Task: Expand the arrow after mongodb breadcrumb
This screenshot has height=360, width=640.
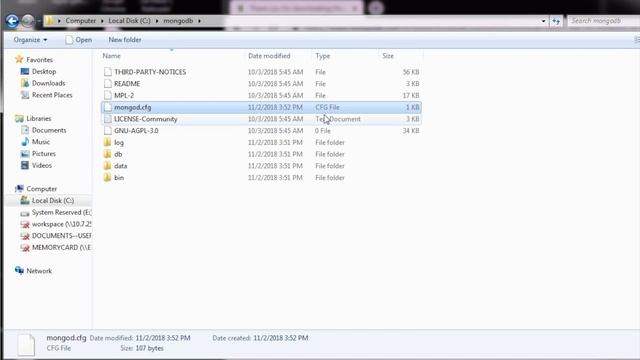Action: (x=200, y=20)
